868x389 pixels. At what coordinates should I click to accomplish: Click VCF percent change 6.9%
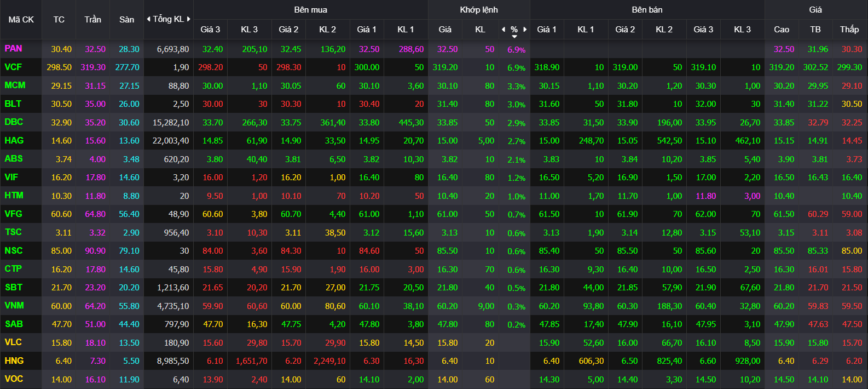[x=516, y=68]
